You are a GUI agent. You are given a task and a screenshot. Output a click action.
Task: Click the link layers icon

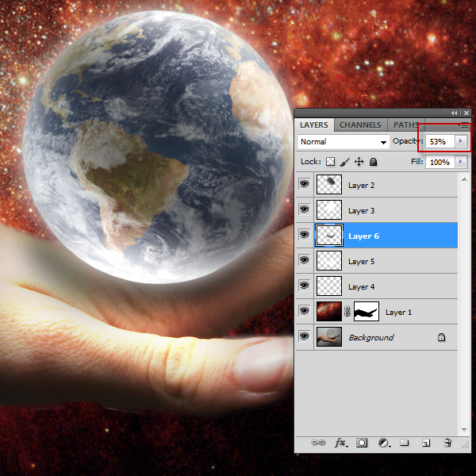tap(318, 443)
